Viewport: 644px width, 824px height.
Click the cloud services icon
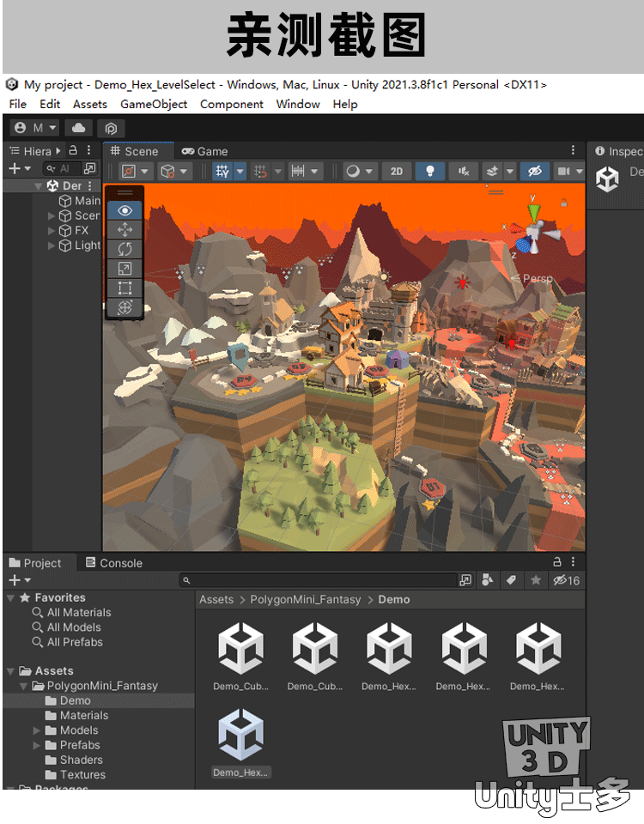[x=79, y=128]
